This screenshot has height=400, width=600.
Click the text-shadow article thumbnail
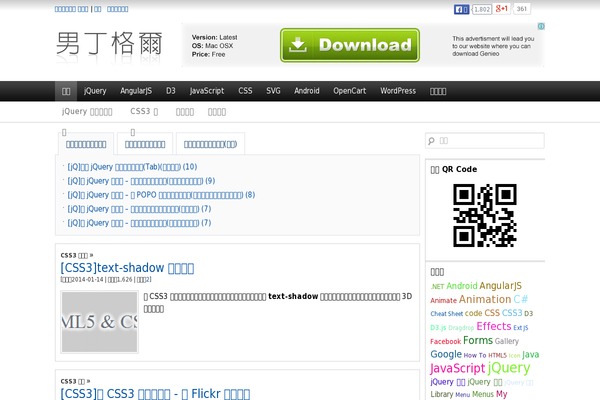[99, 322]
